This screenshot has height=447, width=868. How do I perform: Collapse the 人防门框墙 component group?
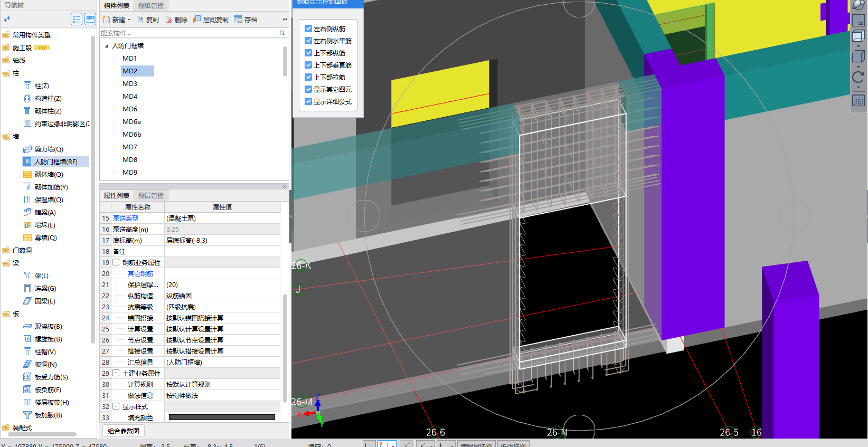[x=107, y=46]
